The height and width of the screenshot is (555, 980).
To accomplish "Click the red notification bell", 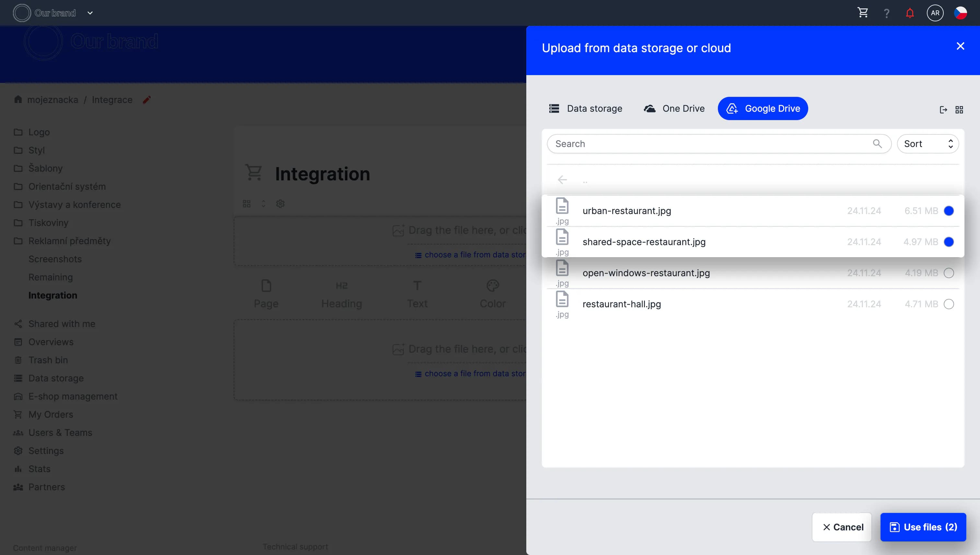I will click(x=910, y=13).
